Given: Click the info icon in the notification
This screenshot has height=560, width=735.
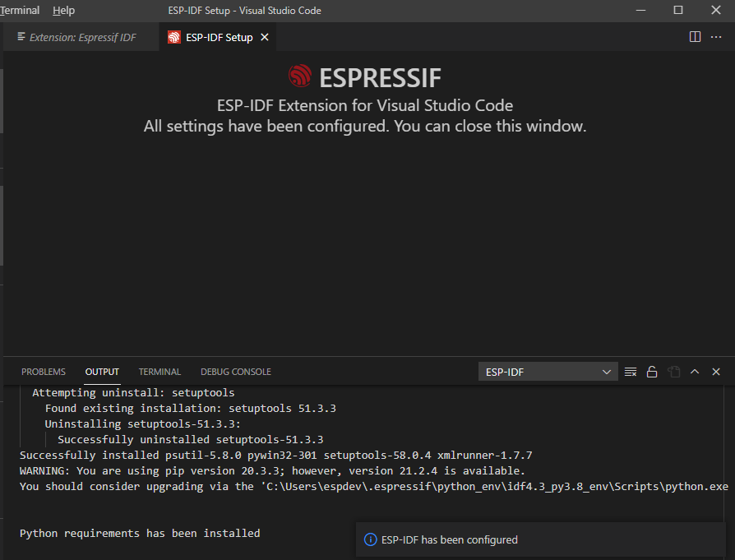Looking at the screenshot, I should pos(368,539).
